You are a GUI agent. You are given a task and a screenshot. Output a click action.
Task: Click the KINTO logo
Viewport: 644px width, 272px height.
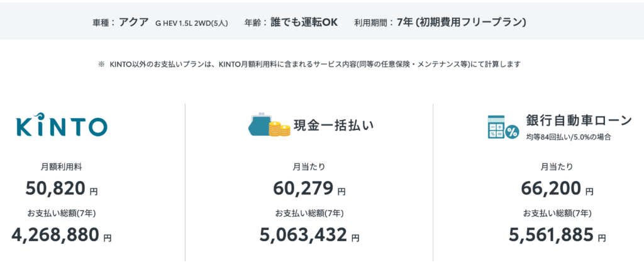tap(62, 125)
